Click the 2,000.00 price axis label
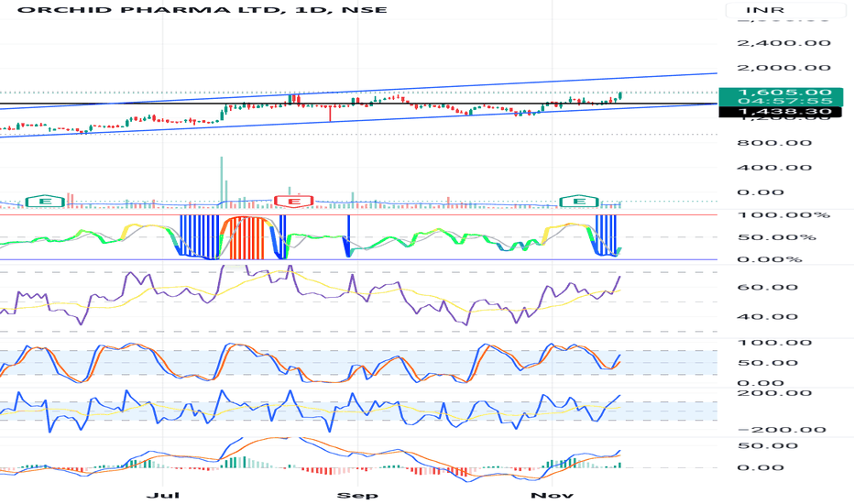The width and height of the screenshot is (854, 504). pyautogui.click(x=783, y=68)
